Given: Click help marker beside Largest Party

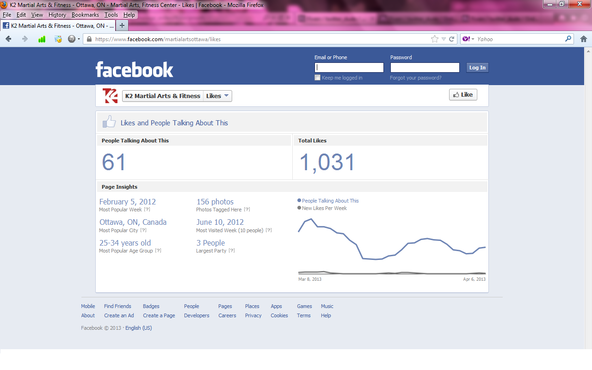Looking at the screenshot, I should pyautogui.click(x=231, y=251).
